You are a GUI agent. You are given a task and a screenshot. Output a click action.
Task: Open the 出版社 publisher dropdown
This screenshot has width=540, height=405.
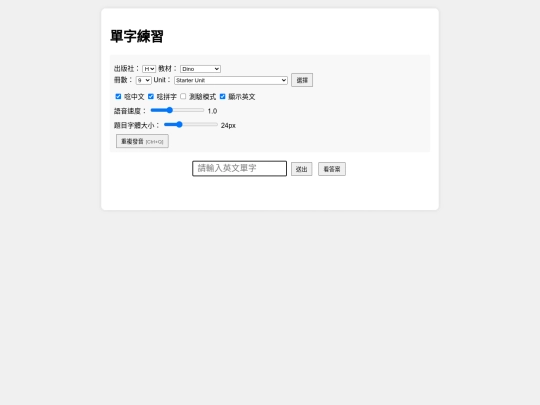(149, 69)
